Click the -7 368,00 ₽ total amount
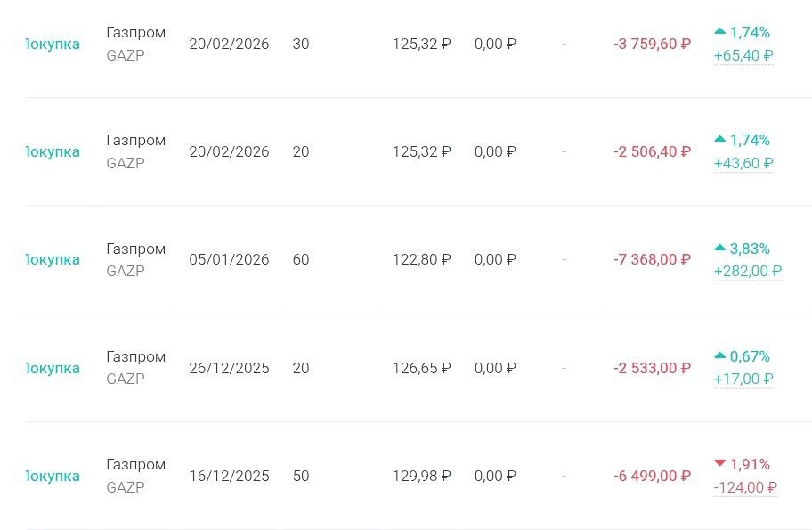The width and height of the screenshot is (812, 530). tap(652, 260)
